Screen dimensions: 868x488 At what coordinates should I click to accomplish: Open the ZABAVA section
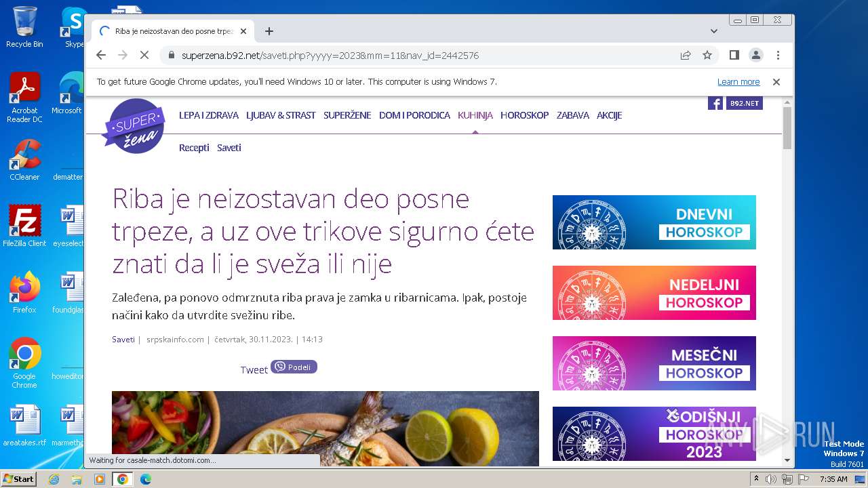click(x=573, y=115)
